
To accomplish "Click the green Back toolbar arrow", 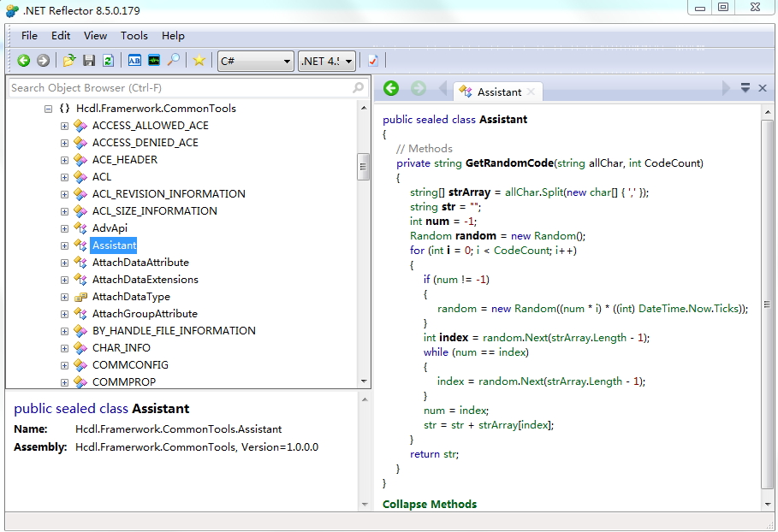I will 23,61.
